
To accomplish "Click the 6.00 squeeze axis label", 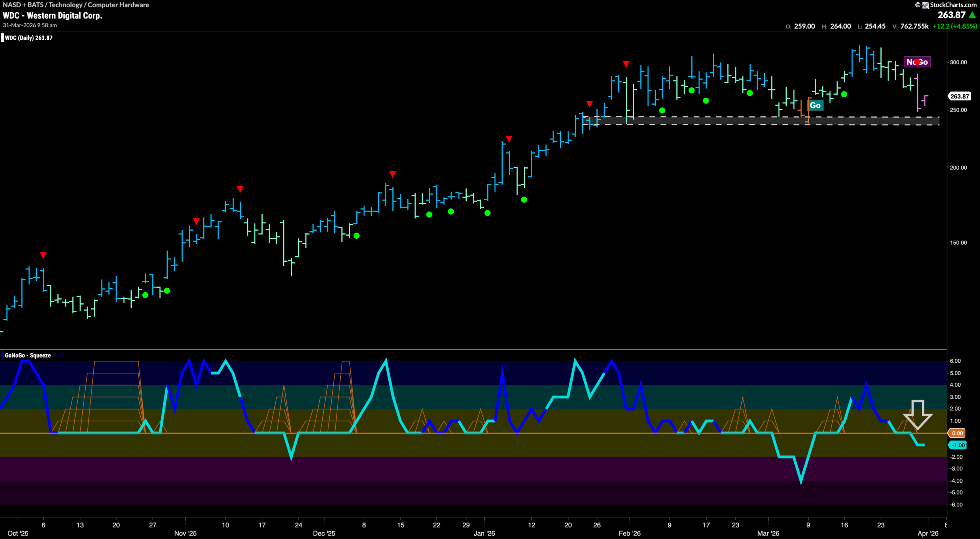I will [x=955, y=361].
